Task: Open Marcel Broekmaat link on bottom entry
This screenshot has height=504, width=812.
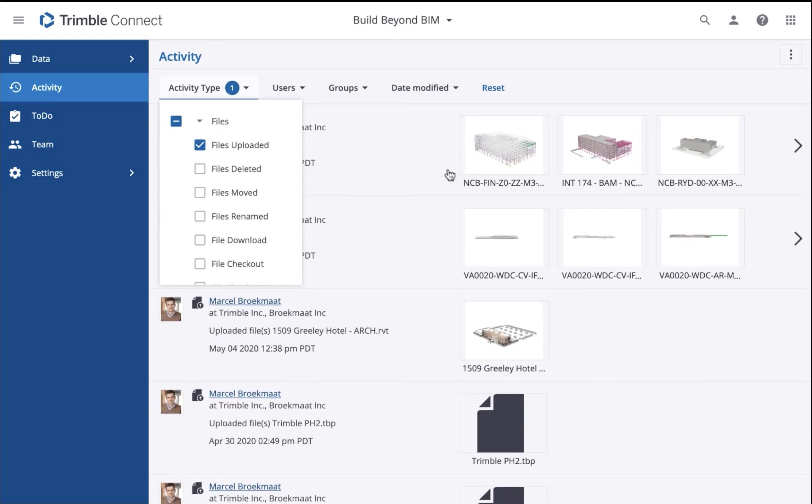Action: tap(245, 487)
